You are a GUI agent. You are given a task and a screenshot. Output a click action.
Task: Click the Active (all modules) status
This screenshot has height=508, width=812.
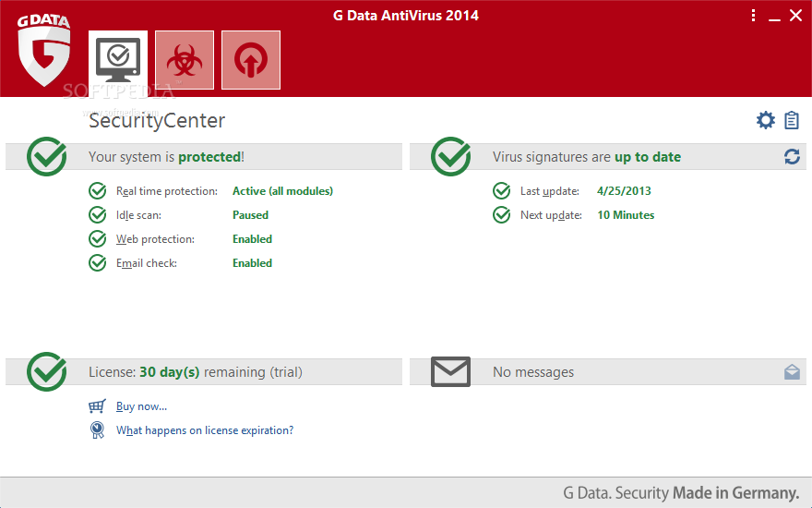click(282, 191)
